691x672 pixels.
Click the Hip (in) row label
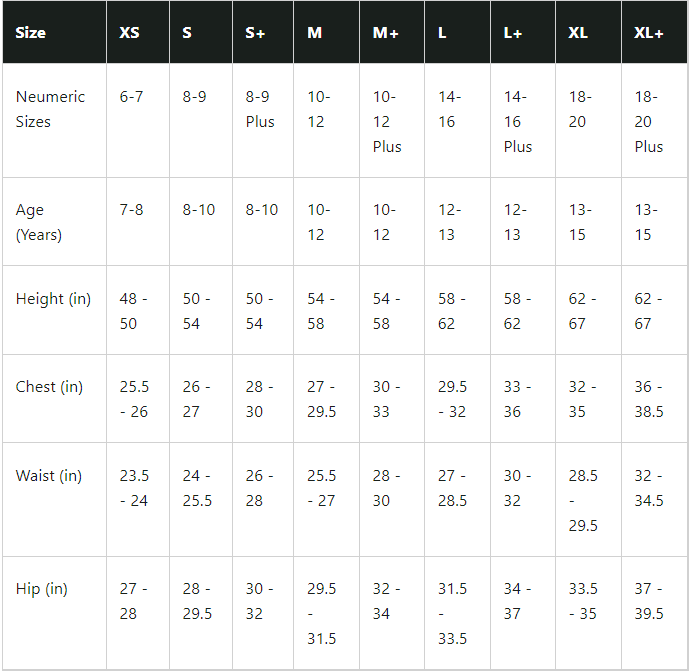(42, 589)
